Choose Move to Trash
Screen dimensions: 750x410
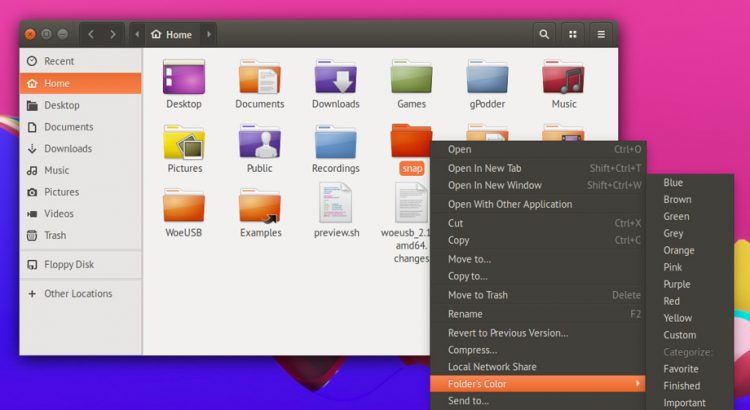click(538, 295)
